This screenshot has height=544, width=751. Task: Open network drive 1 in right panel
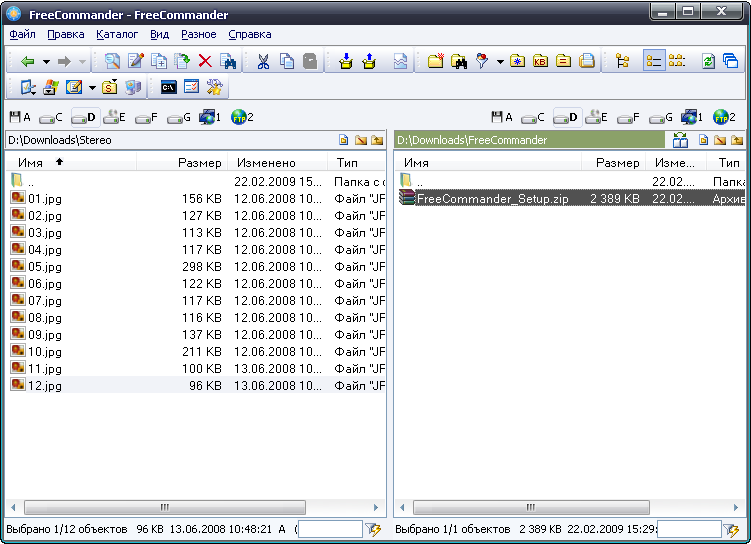pos(692,117)
